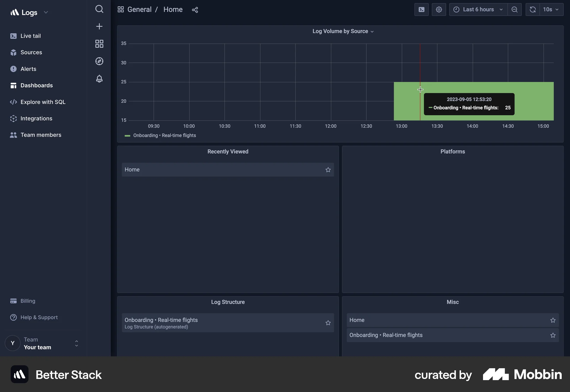Viewport: 570px width, 392px height.
Task: Open Home in the Misc panel
Action: point(452,320)
